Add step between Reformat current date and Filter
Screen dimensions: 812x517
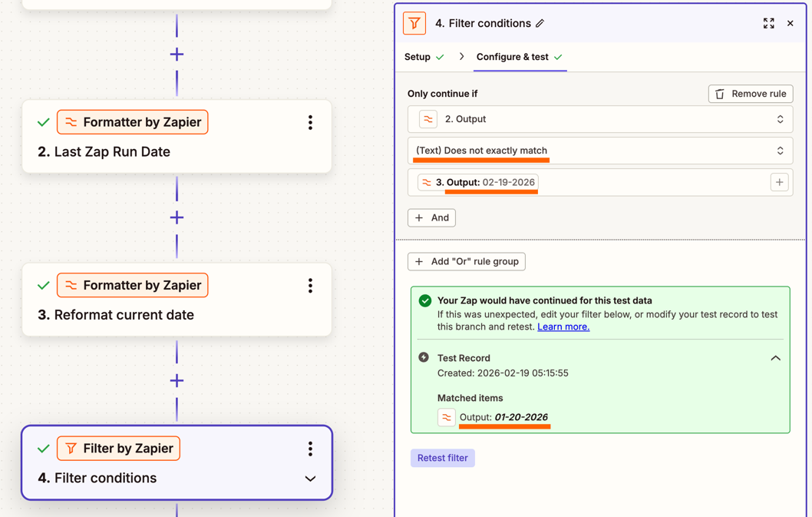[x=177, y=381]
